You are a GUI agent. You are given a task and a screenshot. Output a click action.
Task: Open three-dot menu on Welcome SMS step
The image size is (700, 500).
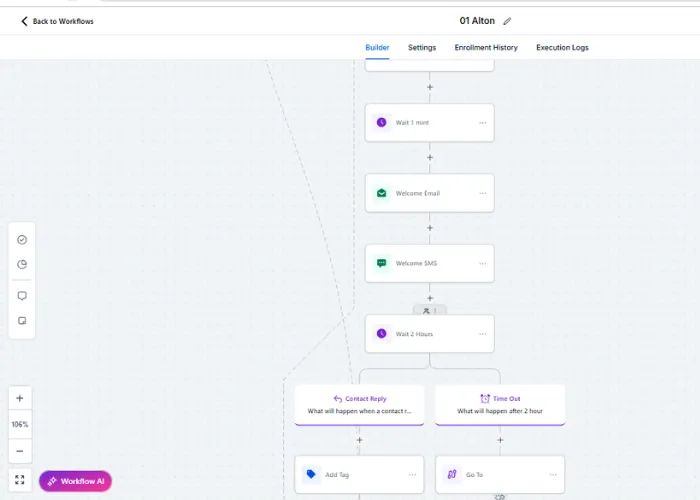point(483,263)
